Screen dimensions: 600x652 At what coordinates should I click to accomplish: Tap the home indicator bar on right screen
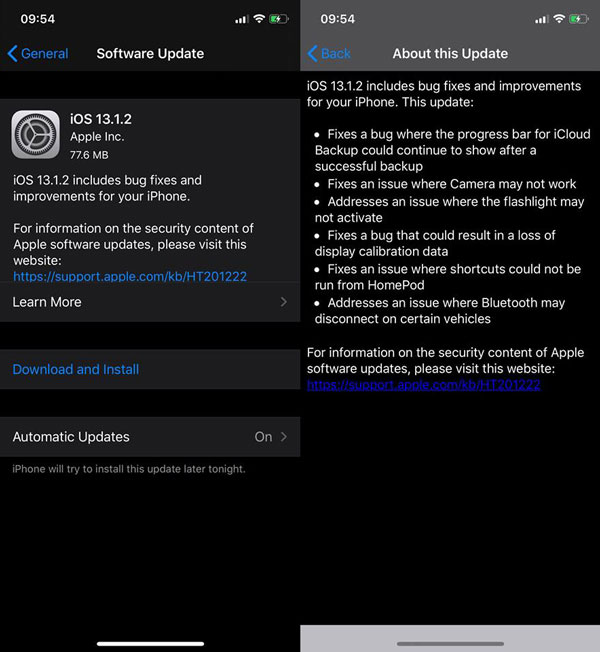450,644
